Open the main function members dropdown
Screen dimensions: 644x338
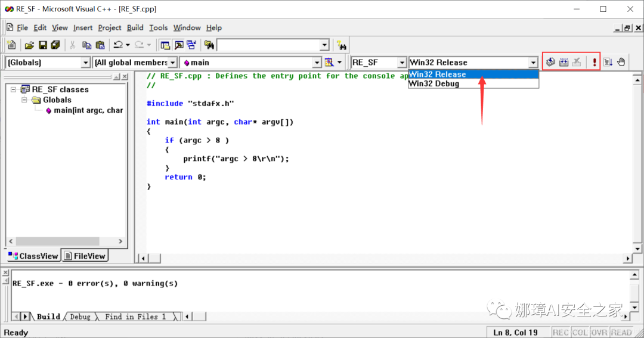click(x=317, y=63)
